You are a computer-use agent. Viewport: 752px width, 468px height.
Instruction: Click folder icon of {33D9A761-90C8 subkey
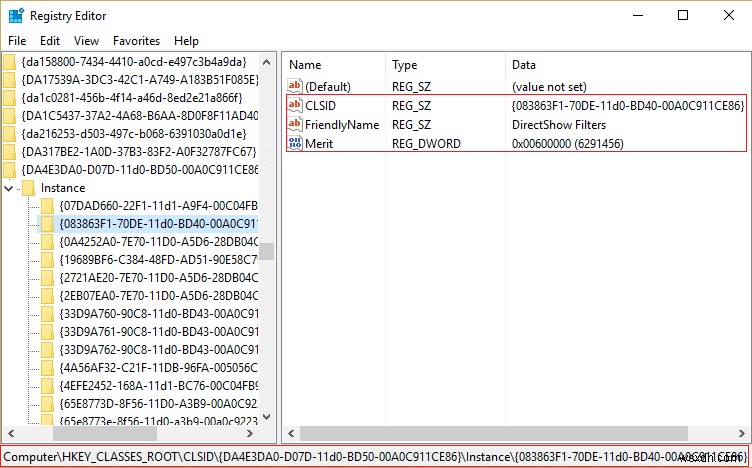coord(47,332)
